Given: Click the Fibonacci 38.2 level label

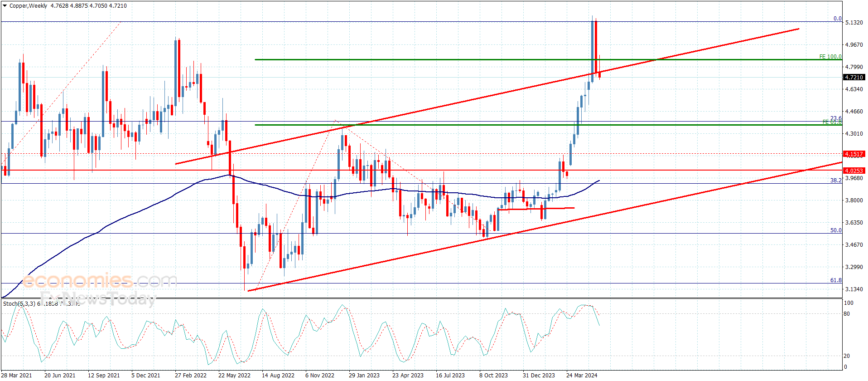Looking at the screenshot, I should coord(836,180).
